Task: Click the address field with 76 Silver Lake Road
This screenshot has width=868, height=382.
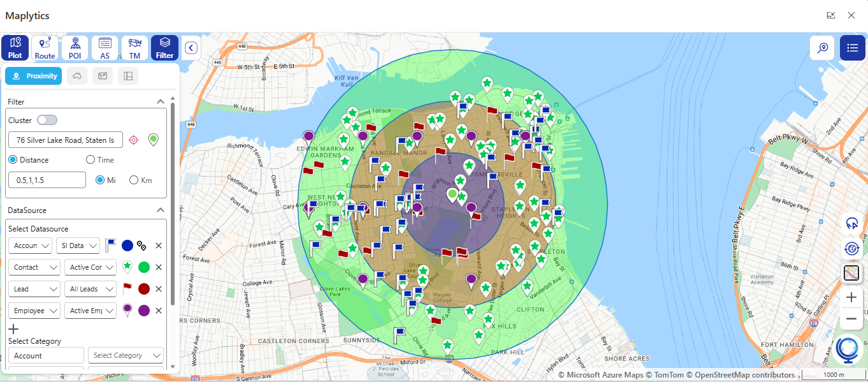Action: tap(66, 140)
